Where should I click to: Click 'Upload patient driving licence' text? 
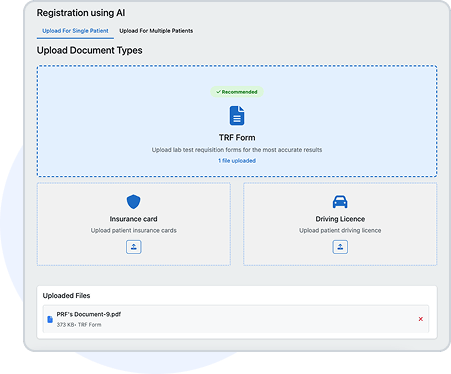(340, 230)
